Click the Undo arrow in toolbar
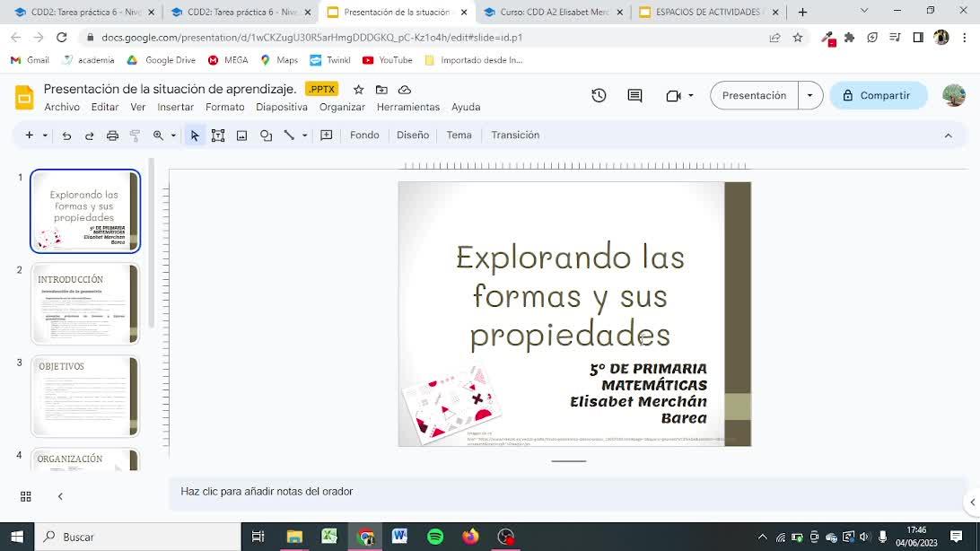 [x=66, y=136]
